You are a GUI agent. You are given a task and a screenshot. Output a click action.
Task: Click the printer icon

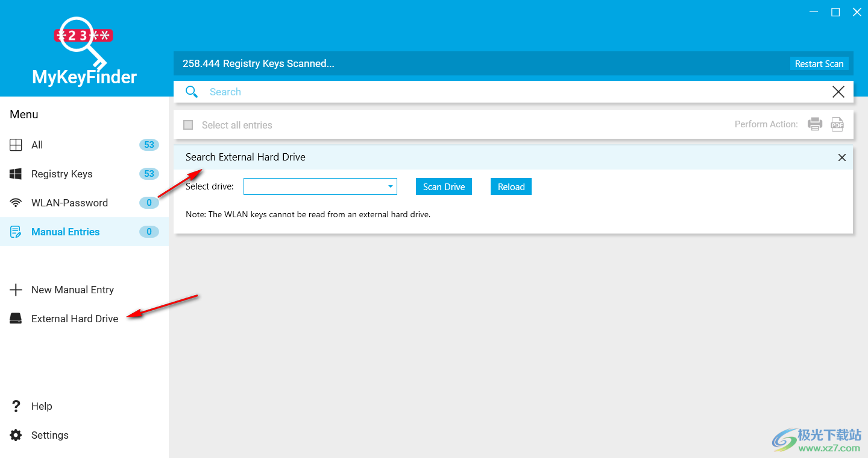pos(815,124)
